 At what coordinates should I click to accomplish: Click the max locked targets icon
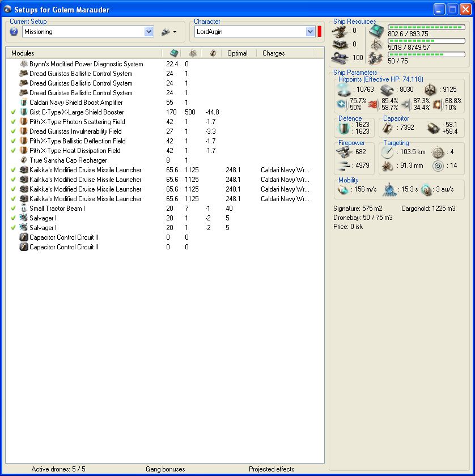tap(438, 152)
